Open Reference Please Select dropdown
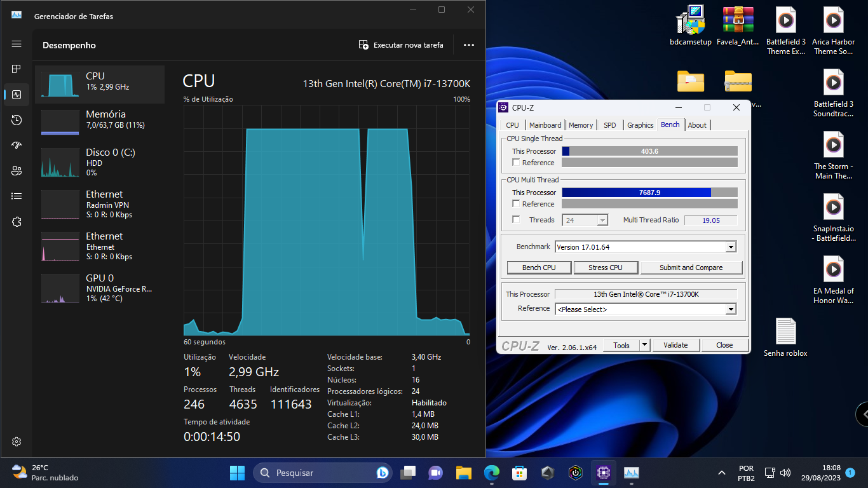The image size is (868, 488). coord(645,309)
